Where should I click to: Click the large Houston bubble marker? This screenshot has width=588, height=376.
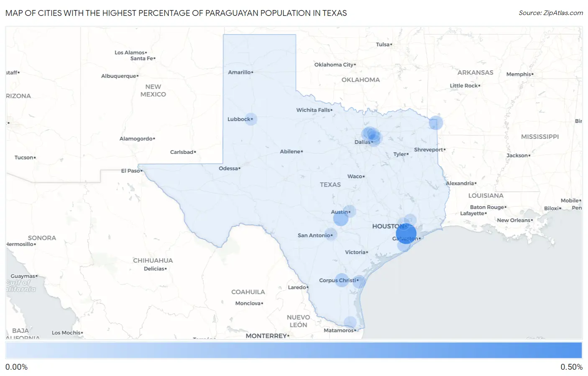(x=406, y=234)
